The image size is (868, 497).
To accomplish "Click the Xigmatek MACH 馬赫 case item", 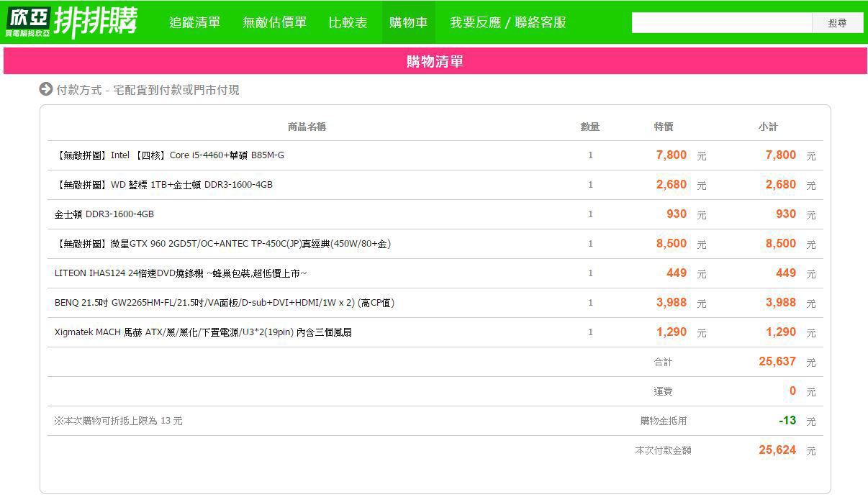I will tap(203, 332).
